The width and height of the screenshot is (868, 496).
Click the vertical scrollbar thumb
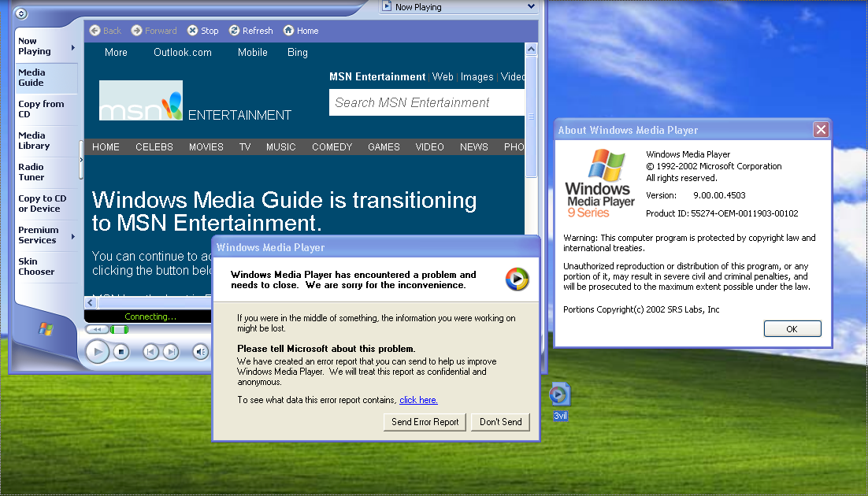pyautogui.click(x=531, y=117)
